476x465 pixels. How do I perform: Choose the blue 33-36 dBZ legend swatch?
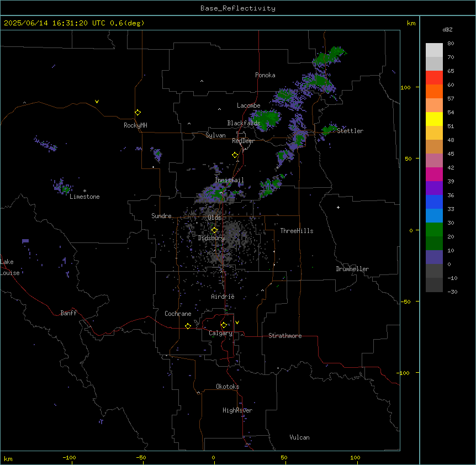click(434, 202)
